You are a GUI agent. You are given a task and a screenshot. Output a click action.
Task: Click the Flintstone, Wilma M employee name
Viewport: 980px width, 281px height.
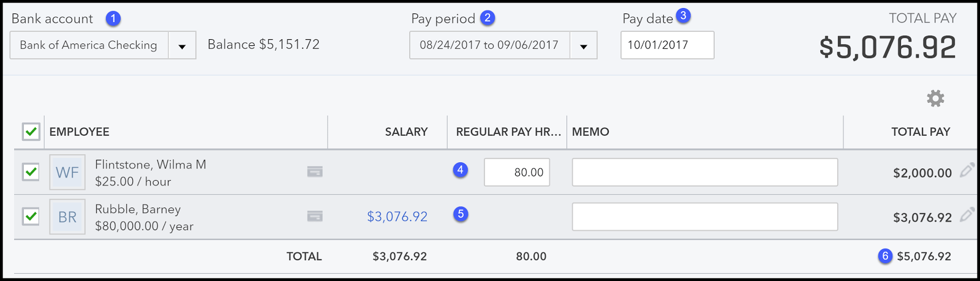[x=151, y=165]
